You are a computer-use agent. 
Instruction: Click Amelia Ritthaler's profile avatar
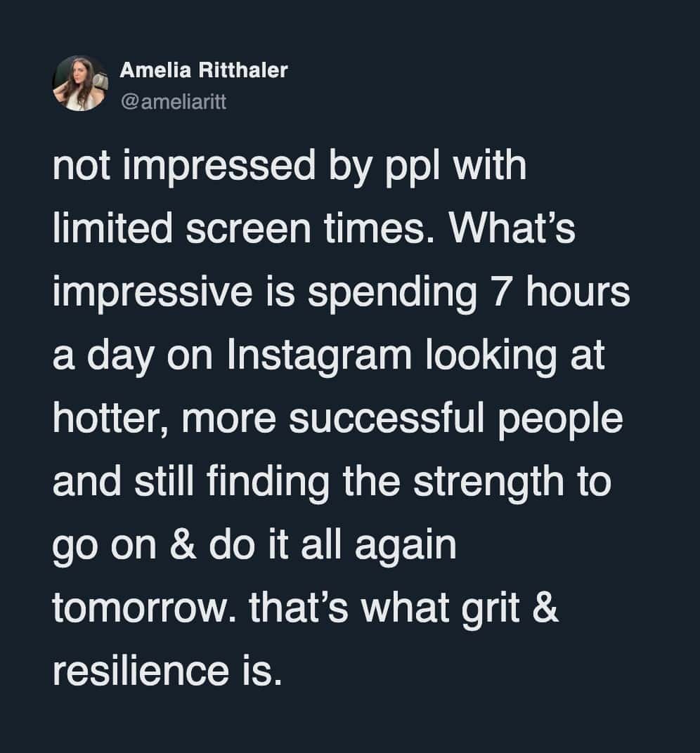pos(81,84)
